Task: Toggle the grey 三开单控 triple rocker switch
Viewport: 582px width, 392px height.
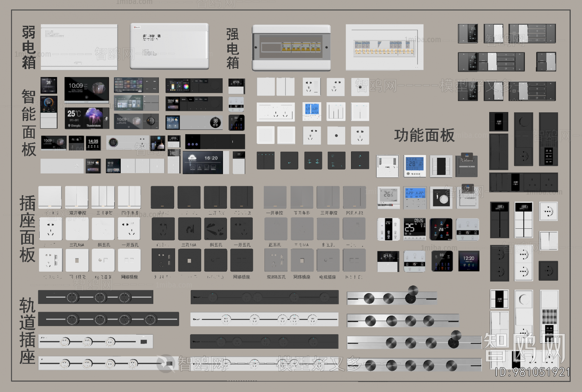Action: 328,197
